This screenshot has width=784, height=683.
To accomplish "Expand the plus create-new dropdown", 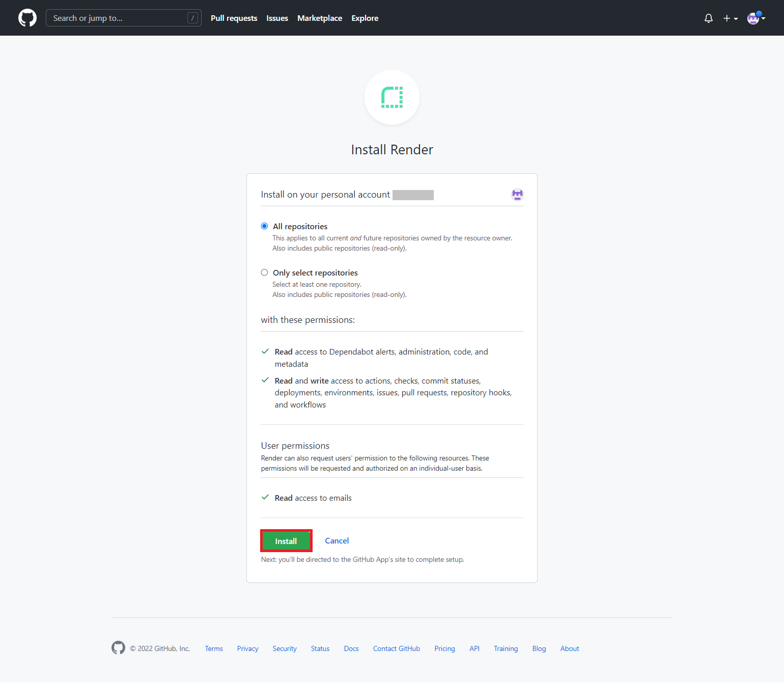I will (730, 18).
